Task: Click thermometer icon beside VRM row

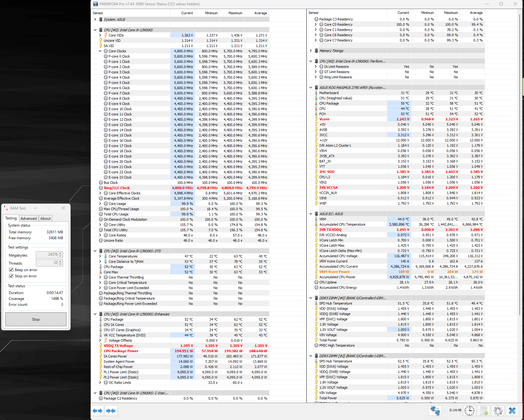Action: pos(316,219)
